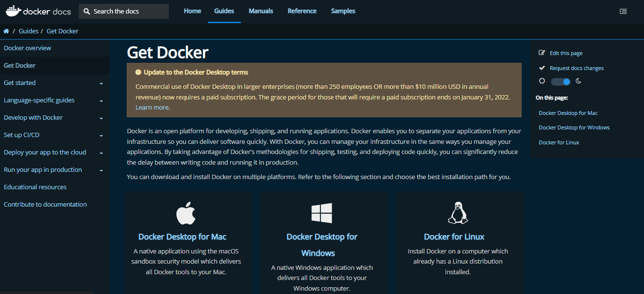Click the moon dark-mode icon
The width and height of the screenshot is (644, 294).
pyautogui.click(x=578, y=81)
